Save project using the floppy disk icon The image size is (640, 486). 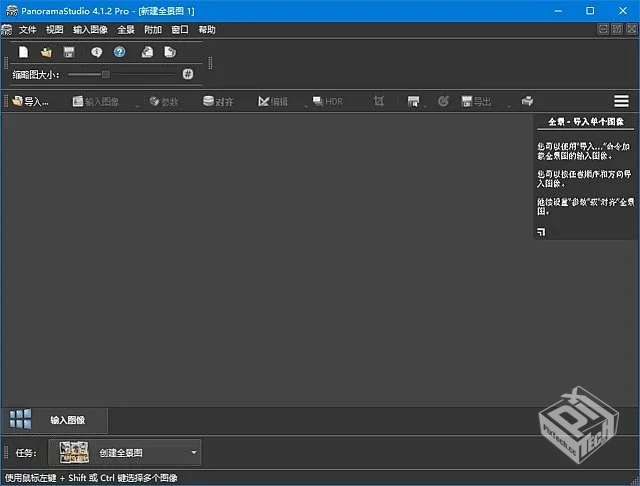(x=69, y=52)
